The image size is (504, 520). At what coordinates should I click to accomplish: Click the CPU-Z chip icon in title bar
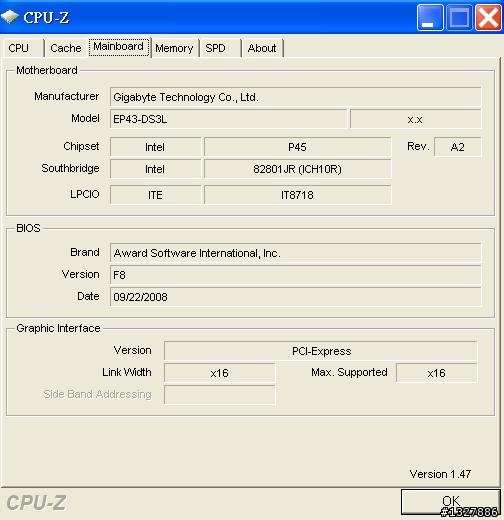point(10,17)
